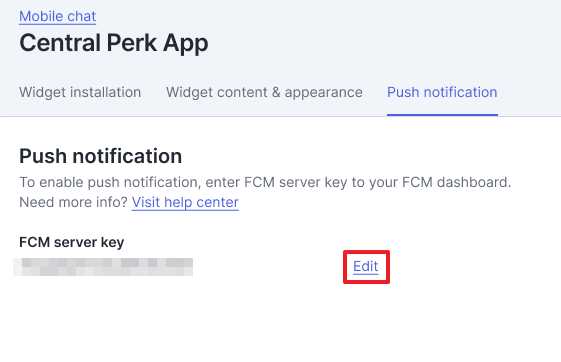Follow the Visit help center link
Viewport: 561px width, 362px height.
(x=185, y=202)
